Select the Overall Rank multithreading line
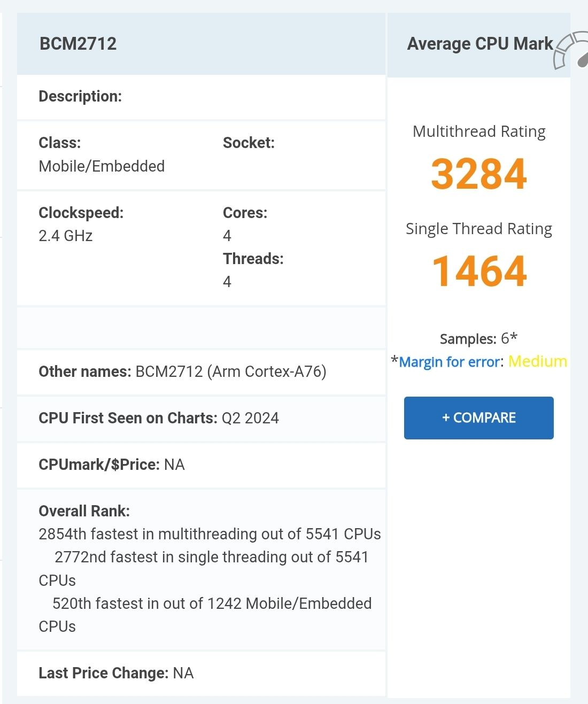 (210, 533)
